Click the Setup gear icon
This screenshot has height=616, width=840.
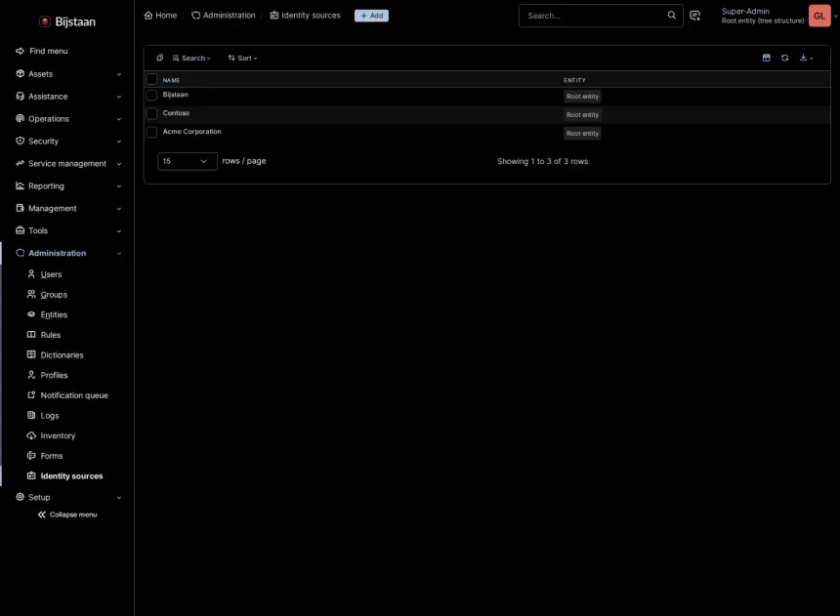[x=20, y=497]
